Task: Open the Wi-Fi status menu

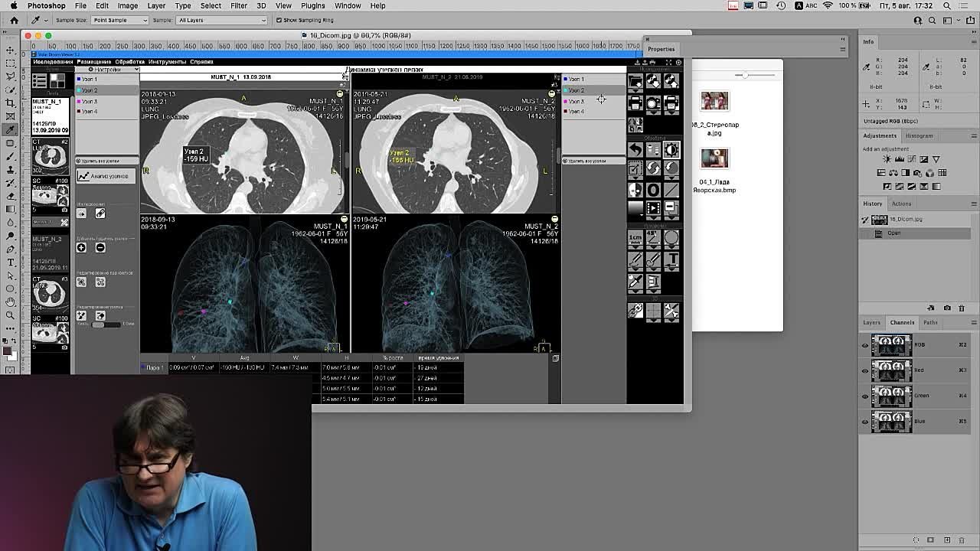Action: [x=828, y=5]
